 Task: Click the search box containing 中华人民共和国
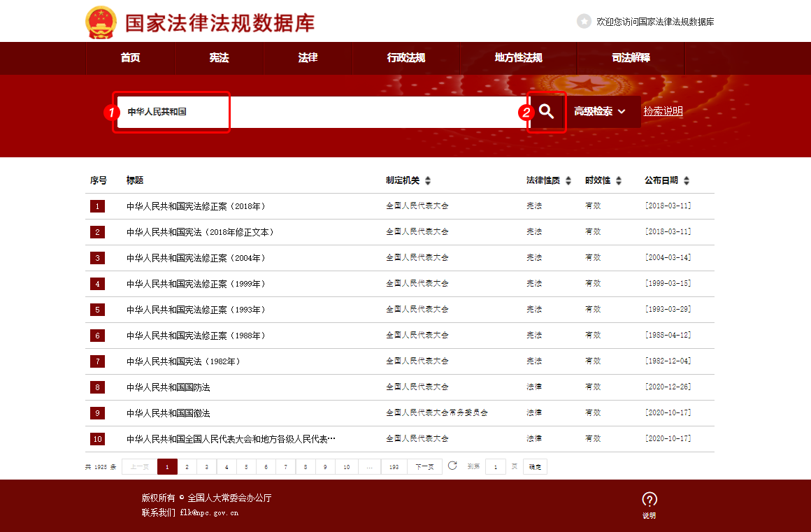323,112
